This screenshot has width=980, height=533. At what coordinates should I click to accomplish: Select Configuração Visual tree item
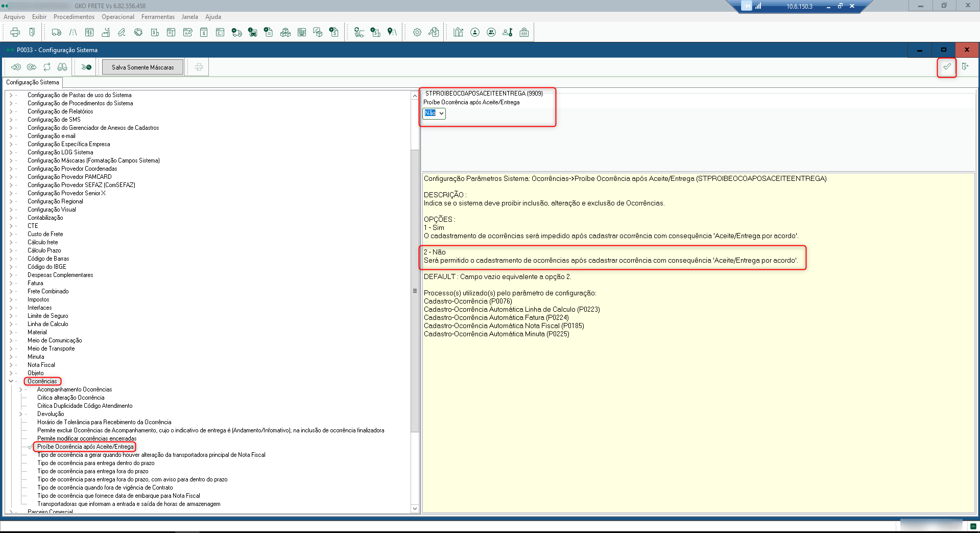52,210
